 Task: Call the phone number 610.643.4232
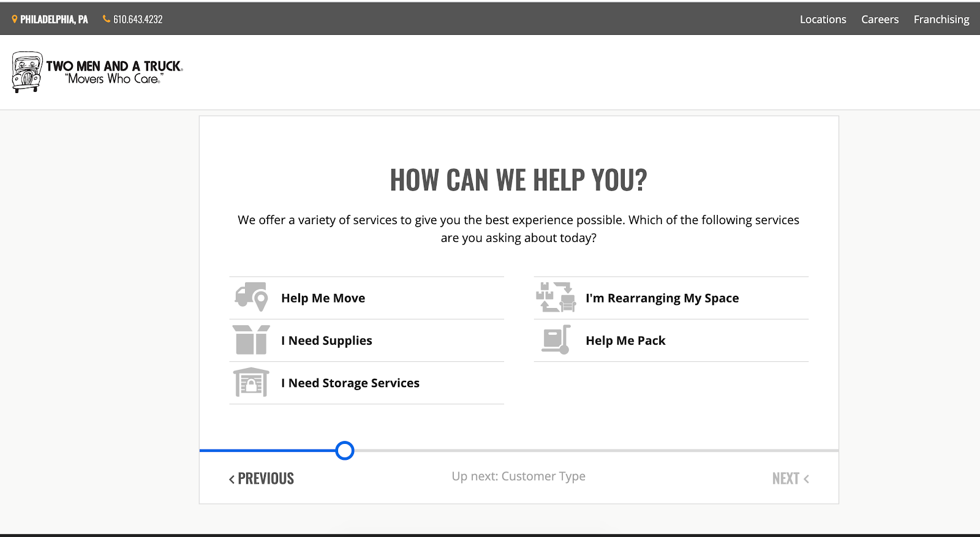pyautogui.click(x=138, y=20)
